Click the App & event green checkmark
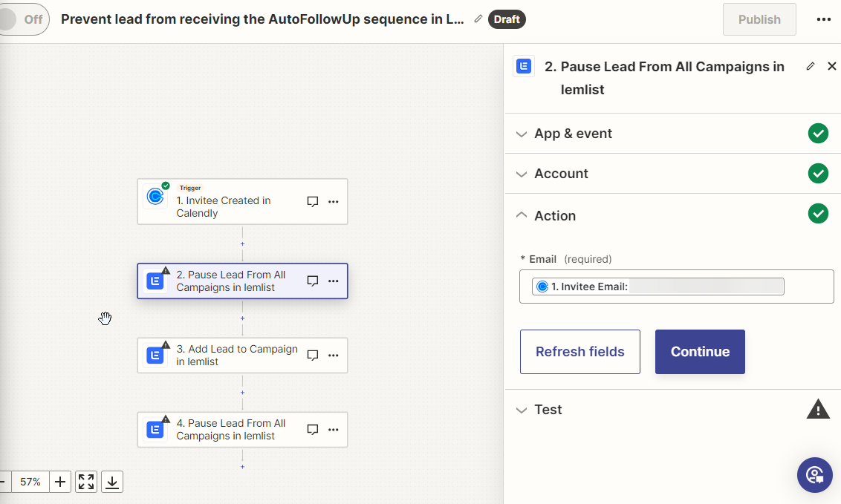 [x=818, y=134]
